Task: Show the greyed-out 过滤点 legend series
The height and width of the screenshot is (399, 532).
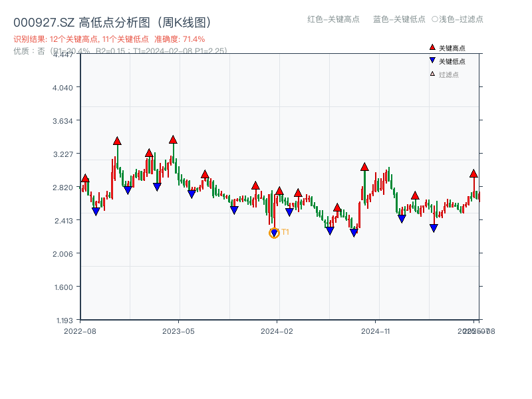Action: click(x=449, y=74)
